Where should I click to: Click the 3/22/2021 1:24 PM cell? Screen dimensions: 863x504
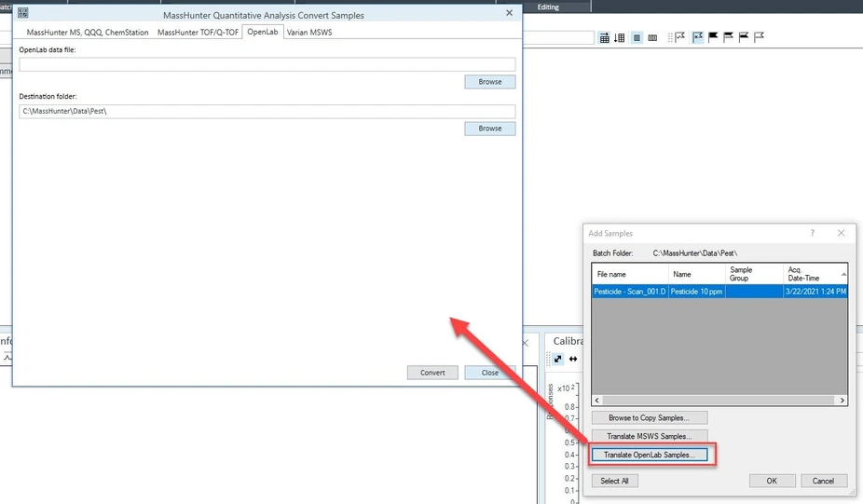(815, 291)
